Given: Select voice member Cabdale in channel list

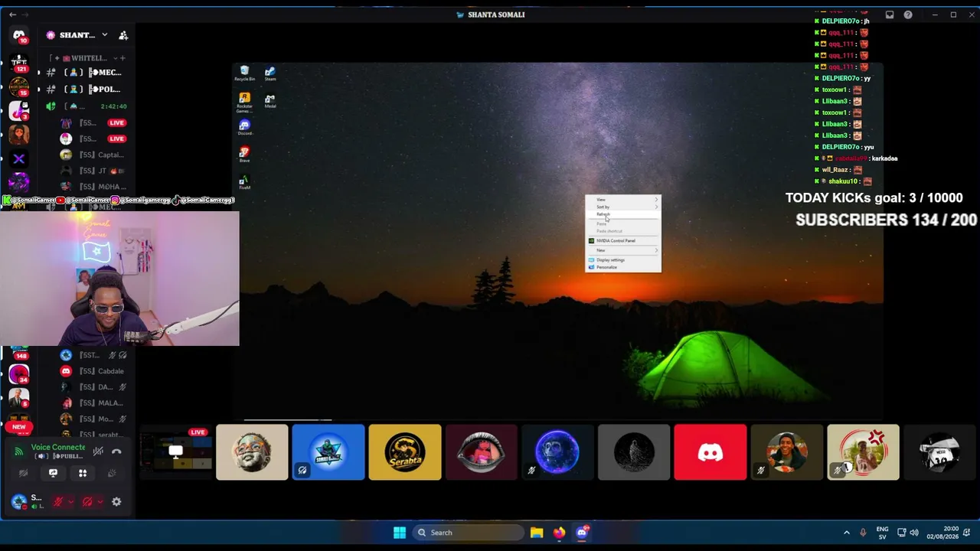Looking at the screenshot, I should [92, 371].
